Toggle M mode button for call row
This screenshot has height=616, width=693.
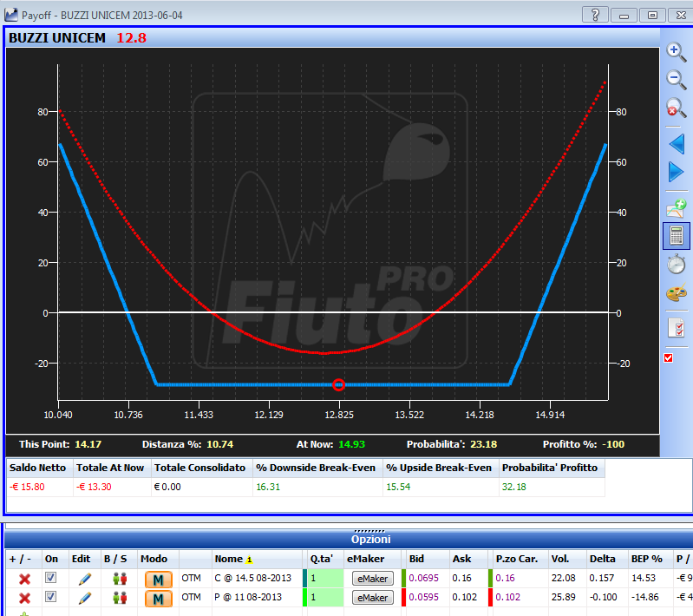tap(158, 580)
